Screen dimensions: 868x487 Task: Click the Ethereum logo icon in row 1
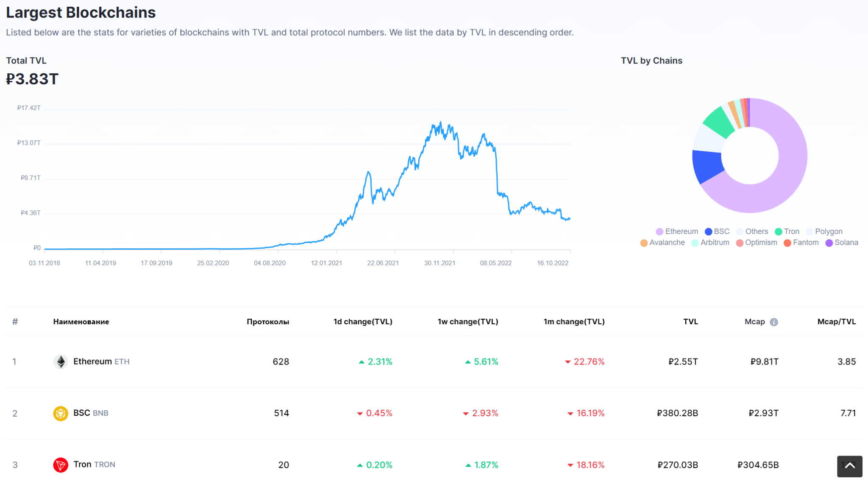(61, 361)
